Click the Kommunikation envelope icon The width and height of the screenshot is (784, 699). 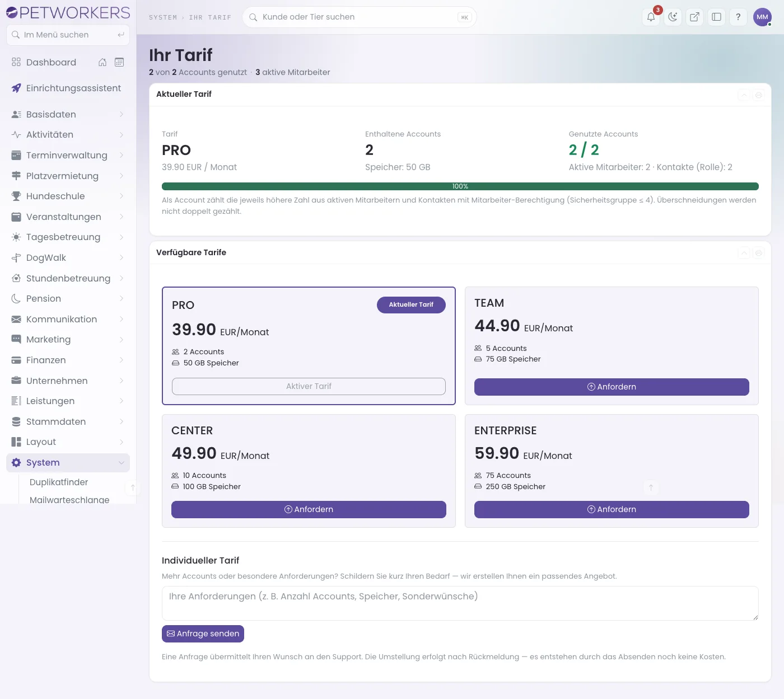16,319
